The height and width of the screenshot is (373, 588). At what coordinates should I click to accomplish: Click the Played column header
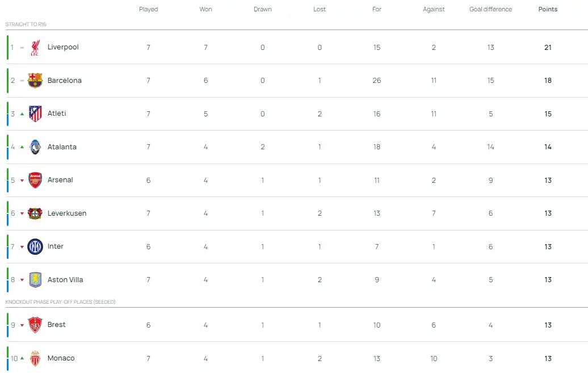[149, 9]
